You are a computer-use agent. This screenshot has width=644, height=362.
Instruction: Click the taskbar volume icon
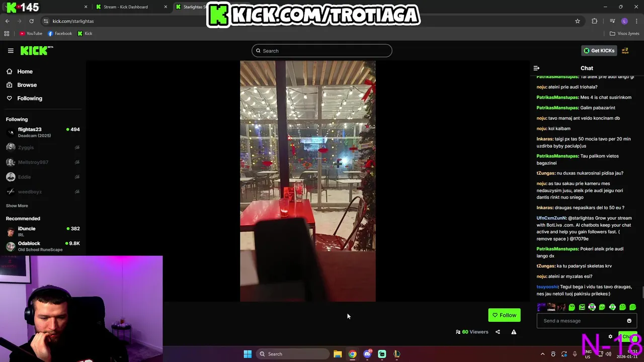click(x=608, y=354)
